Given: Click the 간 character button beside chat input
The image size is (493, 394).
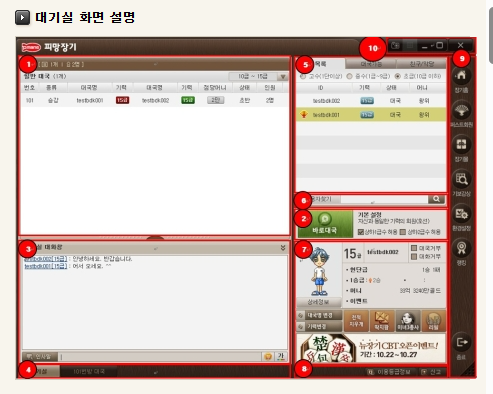Looking at the screenshot, I should pos(281,357).
